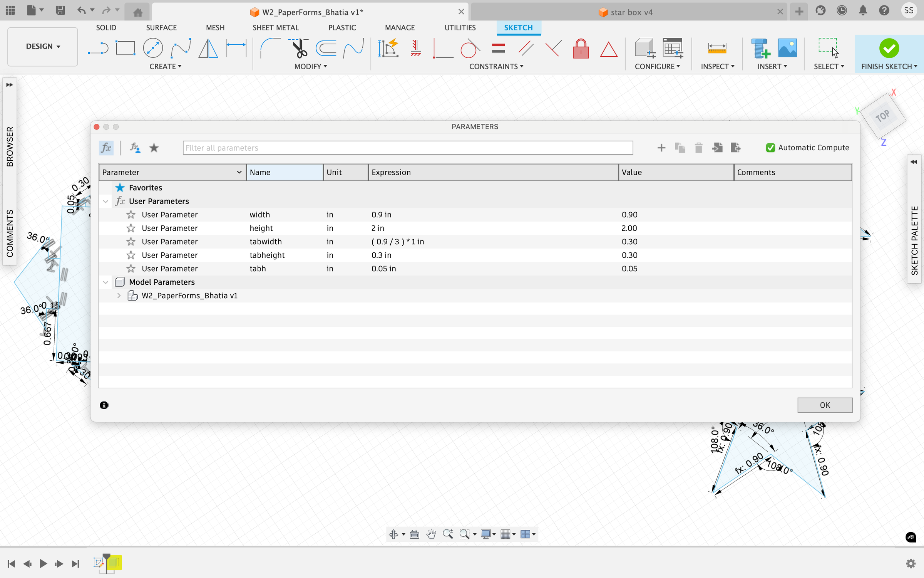Click the Filter all parameters field
Viewport: 924px width, 578px height.
(408, 148)
